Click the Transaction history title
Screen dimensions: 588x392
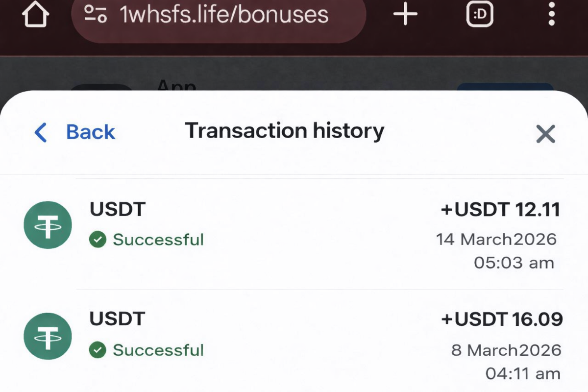tap(284, 131)
